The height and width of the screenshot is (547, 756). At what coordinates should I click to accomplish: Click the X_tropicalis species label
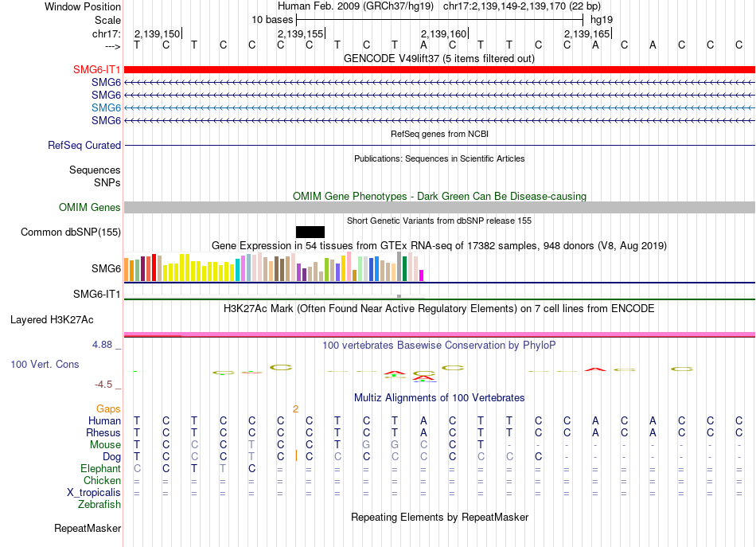point(94,493)
